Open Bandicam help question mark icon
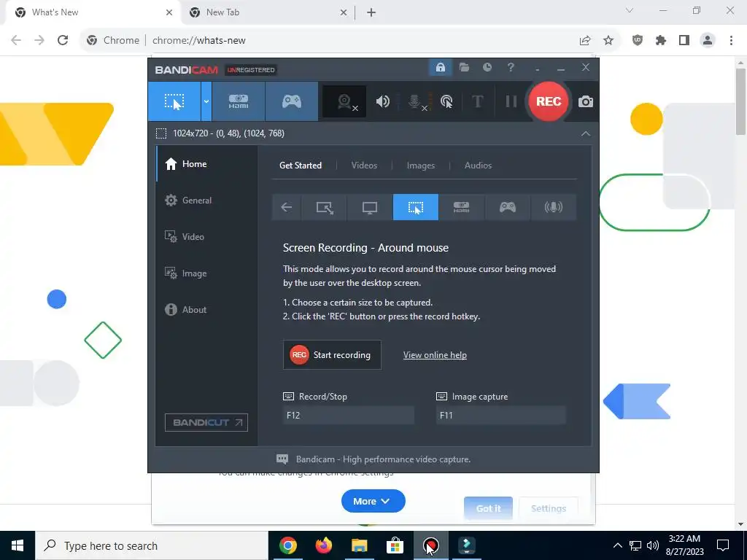Viewport: 747px width, 560px height. point(511,68)
